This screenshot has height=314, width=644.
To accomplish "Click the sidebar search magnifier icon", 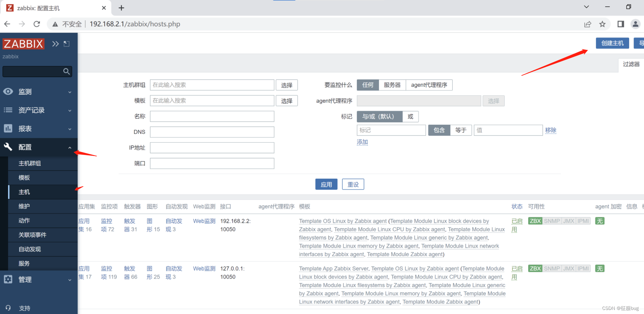I will (x=66, y=71).
